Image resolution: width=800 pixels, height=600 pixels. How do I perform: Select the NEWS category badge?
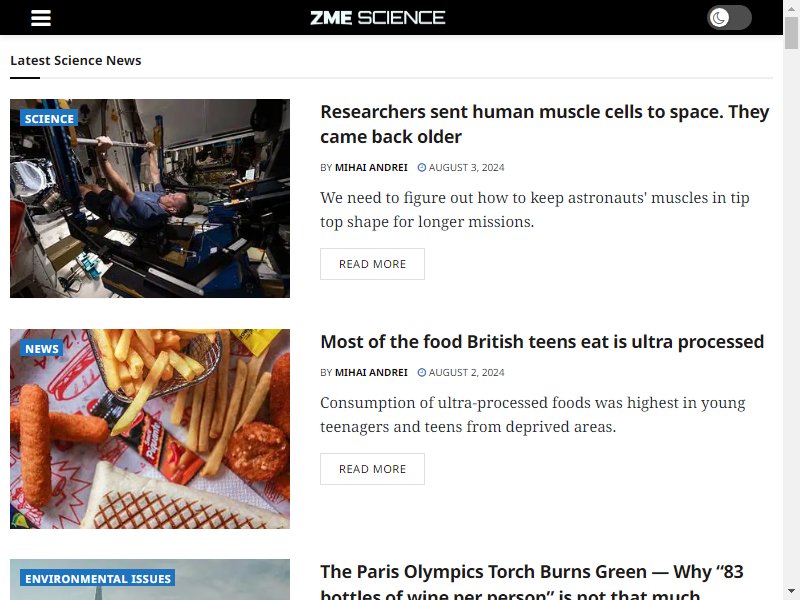click(42, 349)
